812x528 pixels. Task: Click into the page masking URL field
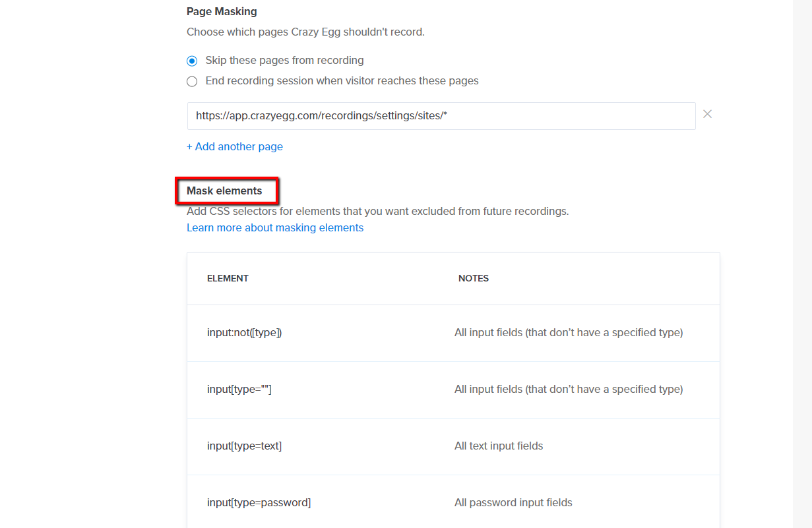click(x=441, y=115)
